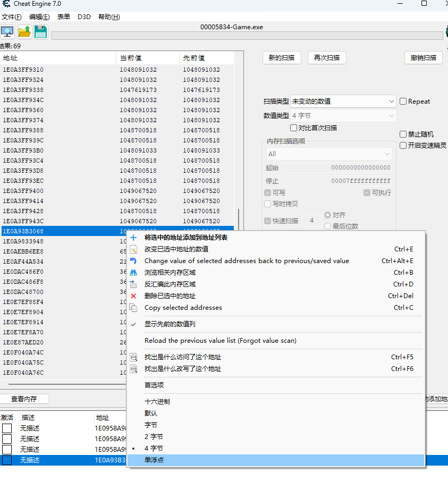Choose 反汇编此内存区域
The width and height of the screenshot is (448, 498).
coord(276,284)
